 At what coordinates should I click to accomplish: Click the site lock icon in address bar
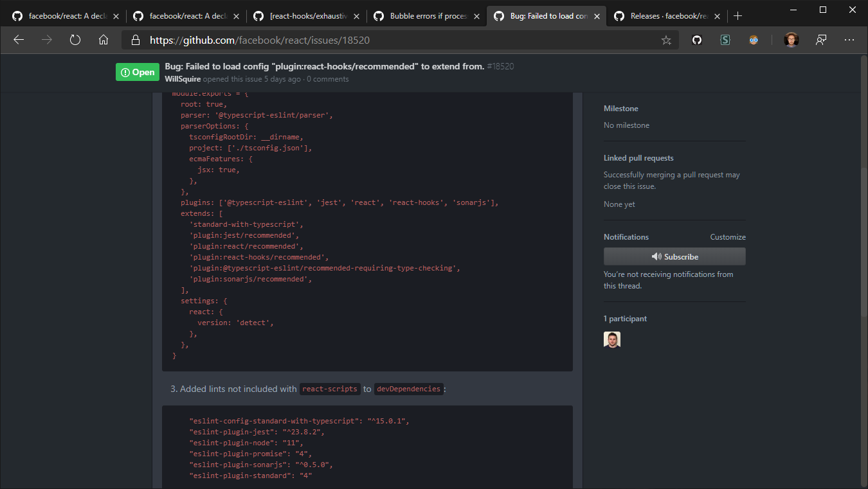tap(135, 40)
